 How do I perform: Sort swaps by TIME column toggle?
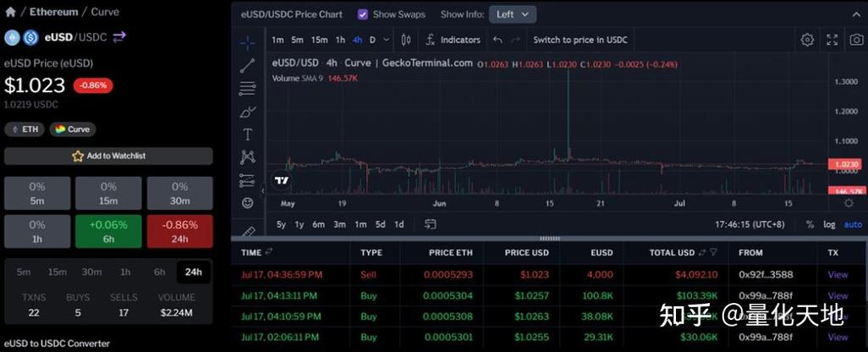269,252
